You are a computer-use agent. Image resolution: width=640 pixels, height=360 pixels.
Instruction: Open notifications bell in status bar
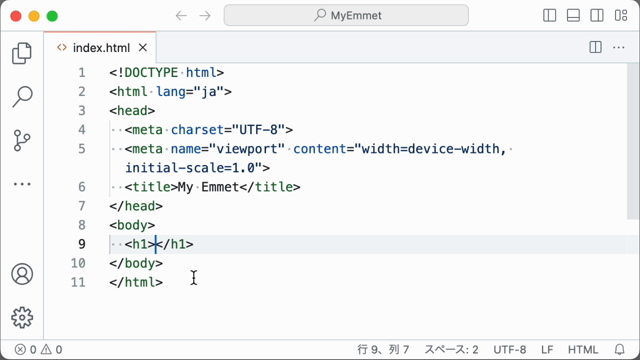tap(620, 349)
